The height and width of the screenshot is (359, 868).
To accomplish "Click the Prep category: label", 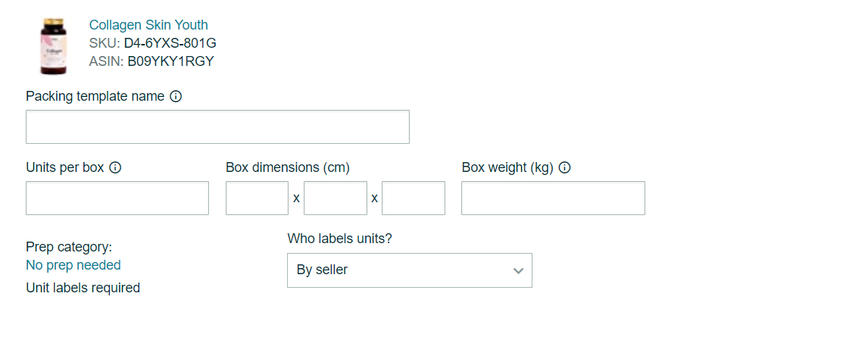I will point(69,247).
